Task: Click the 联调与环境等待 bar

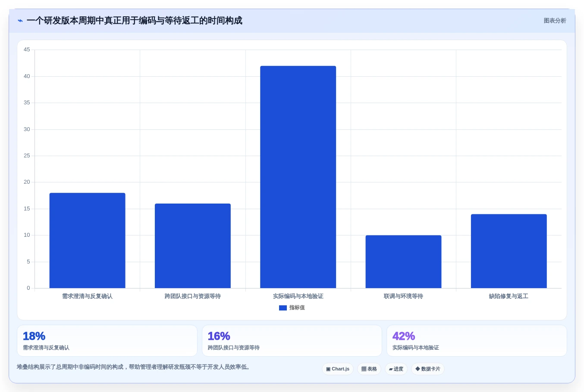Action: (403, 262)
